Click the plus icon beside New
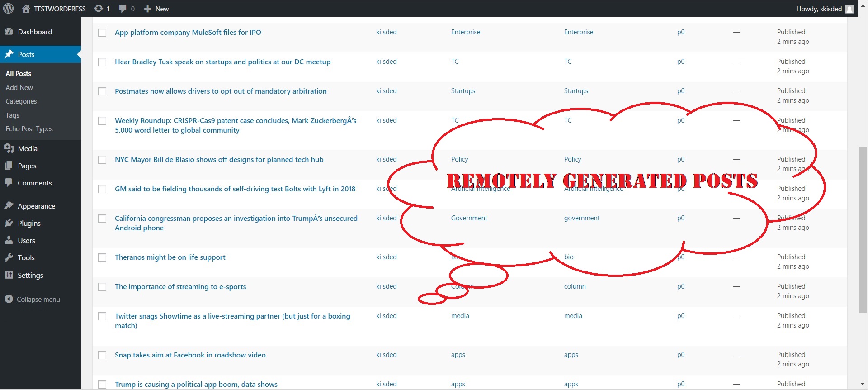Screen dimensions: 868x390 tap(147, 9)
